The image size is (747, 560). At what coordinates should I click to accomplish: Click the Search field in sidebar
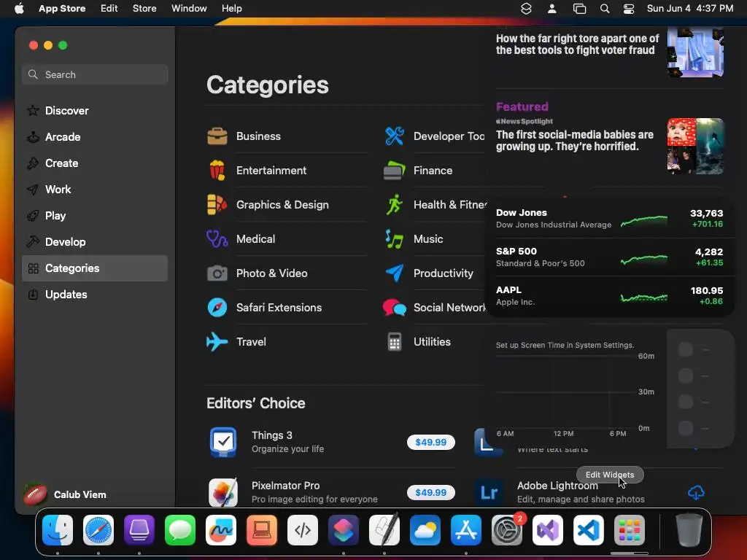(x=95, y=74)
